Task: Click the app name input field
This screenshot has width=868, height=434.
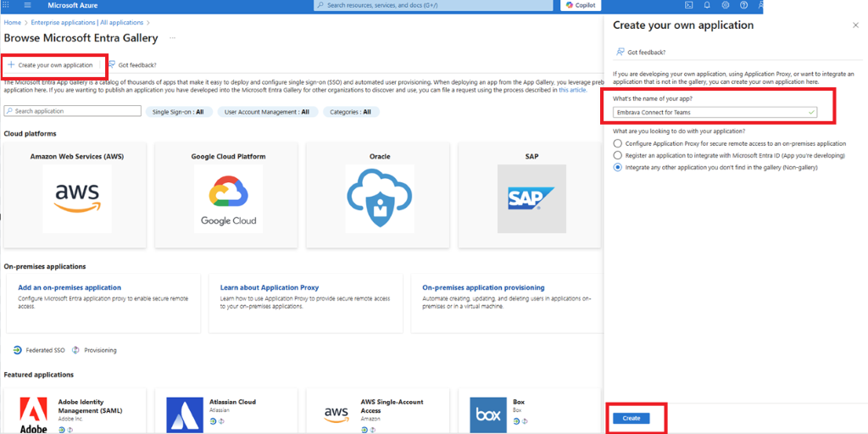Action: [x=715, y=112]
